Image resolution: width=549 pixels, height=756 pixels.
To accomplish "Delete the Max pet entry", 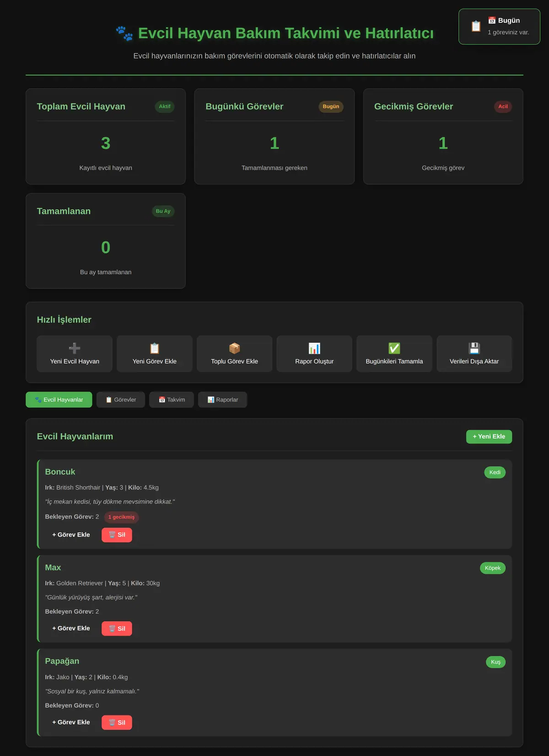I will (x=117, y=628).
